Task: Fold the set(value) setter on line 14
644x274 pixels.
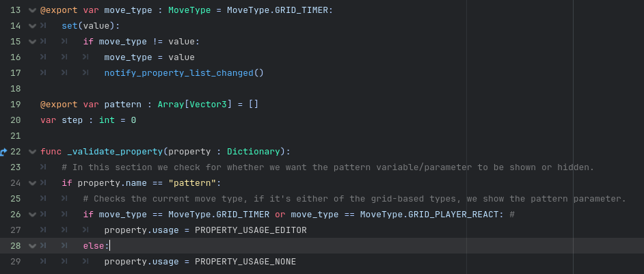Action: tap(32, 27)
